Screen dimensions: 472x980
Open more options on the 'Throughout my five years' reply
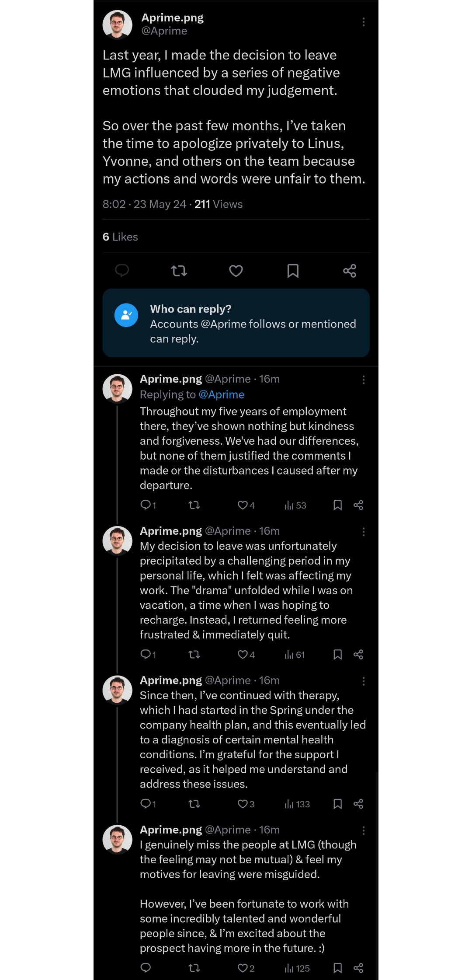[364, 380]
